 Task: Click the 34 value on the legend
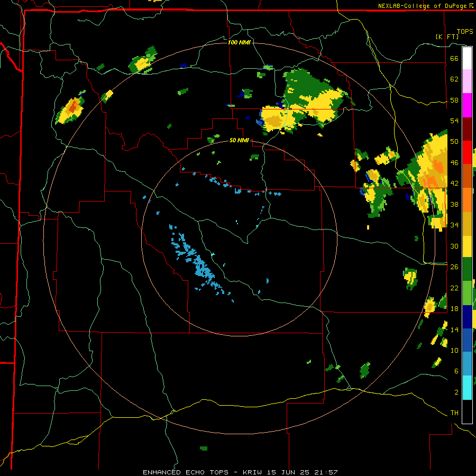coord(454,225)
